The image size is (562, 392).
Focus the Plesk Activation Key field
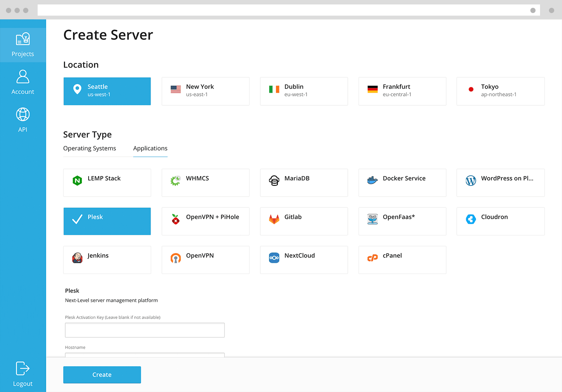coord(145,330)
